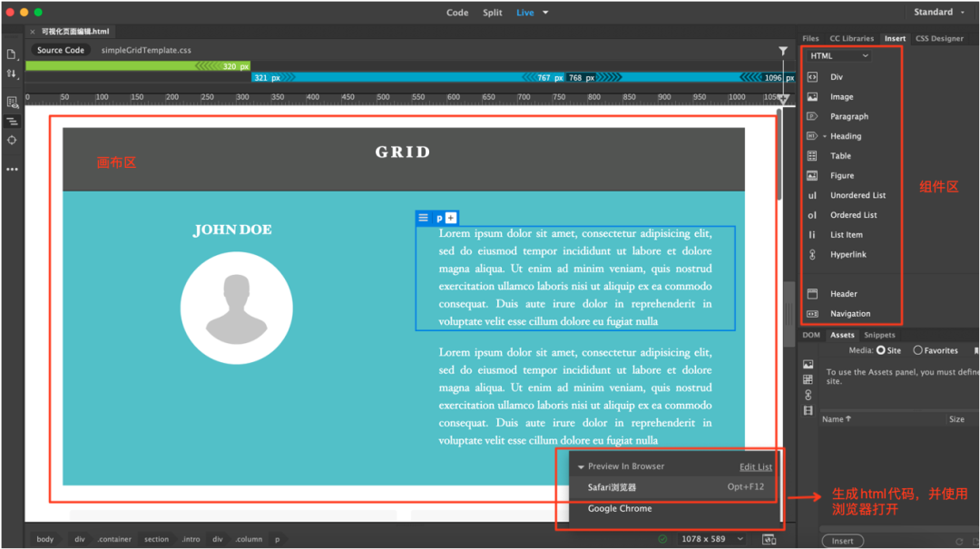Switch to the DOM tab

coord(811,335)
